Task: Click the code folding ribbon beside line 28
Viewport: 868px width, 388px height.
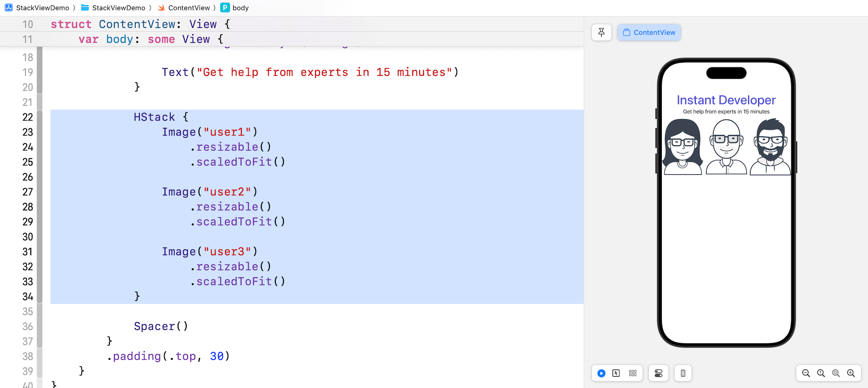Action: tap(40, 207)
